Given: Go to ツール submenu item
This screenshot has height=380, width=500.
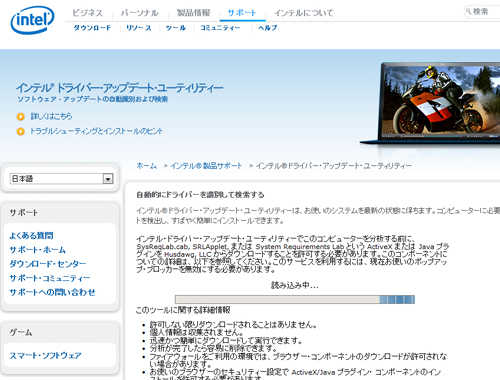Looking at the screenshot, I should point(176,28).
